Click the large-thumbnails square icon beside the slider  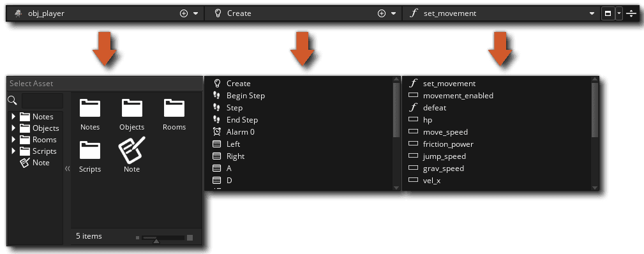(190, 237)
